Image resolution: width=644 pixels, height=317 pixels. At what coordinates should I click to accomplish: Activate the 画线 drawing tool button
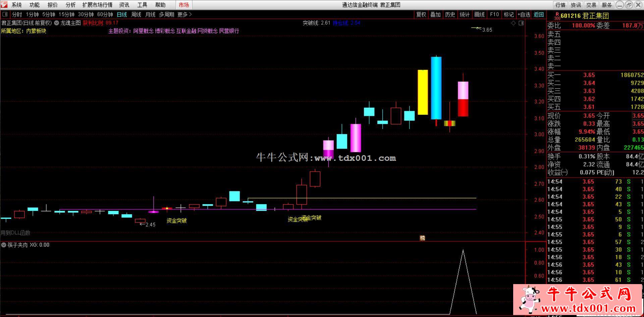(479, 14)
